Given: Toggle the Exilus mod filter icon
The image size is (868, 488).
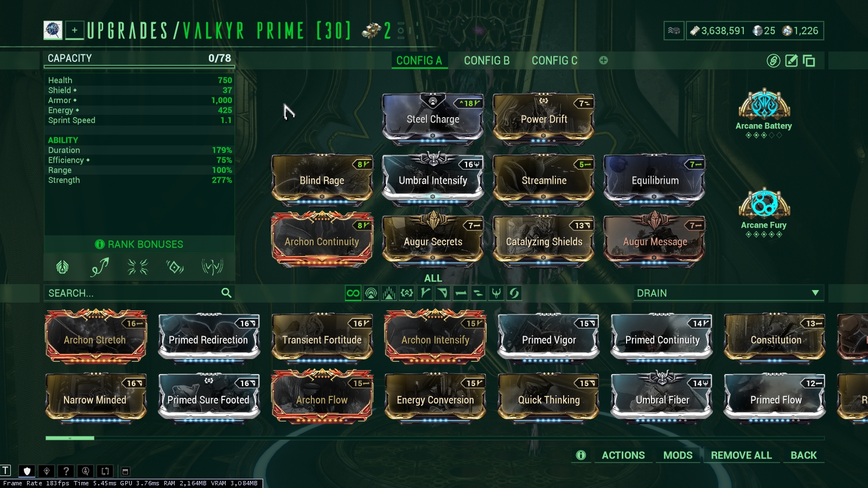Looking at the screenshot, I should pyautogui.click(x=407, y=293).
